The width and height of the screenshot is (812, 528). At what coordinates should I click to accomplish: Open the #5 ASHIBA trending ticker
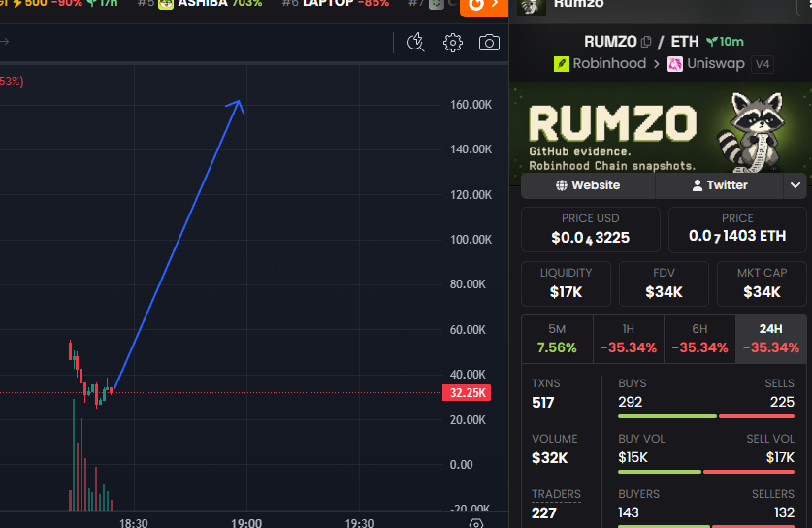[x=200, y=4]
